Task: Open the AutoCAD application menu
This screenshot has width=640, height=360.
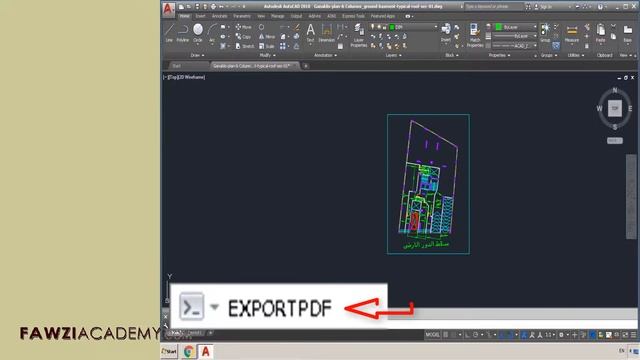Action: coord(169,9)
